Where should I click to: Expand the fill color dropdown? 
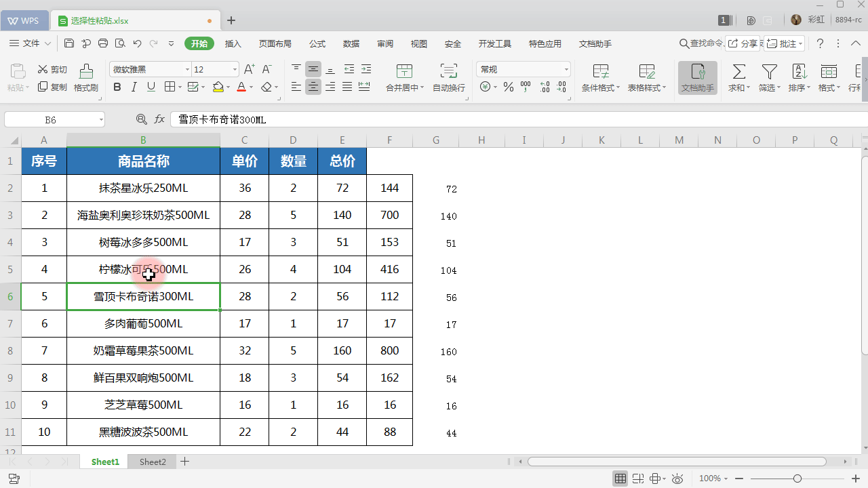(229, 87)
